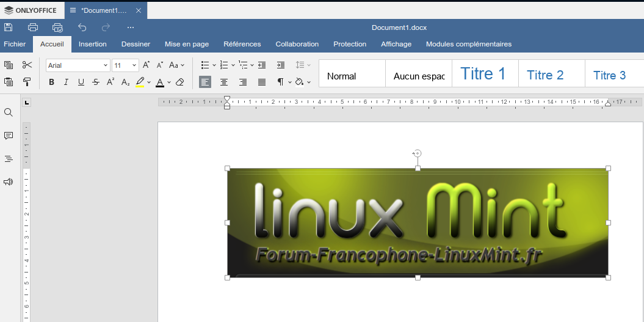Decrease font size

tap(160, 65)
